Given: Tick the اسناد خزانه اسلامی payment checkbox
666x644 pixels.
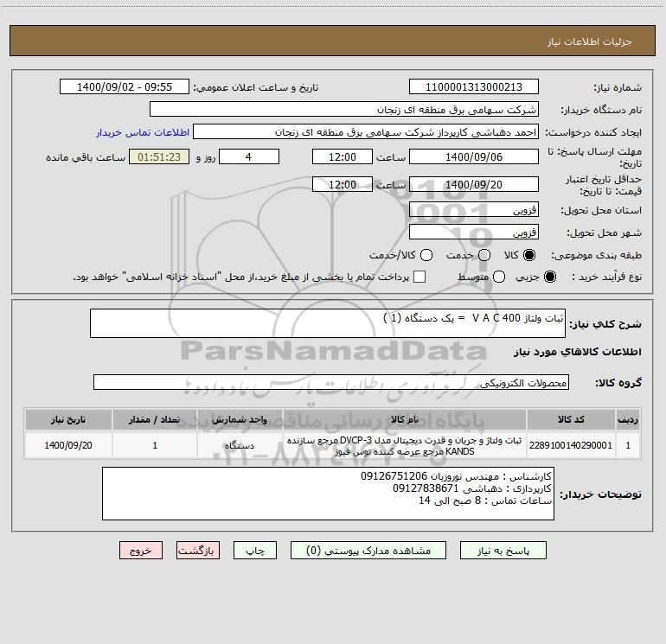Looking at the screenshot, I should click(x=419, y=277).
